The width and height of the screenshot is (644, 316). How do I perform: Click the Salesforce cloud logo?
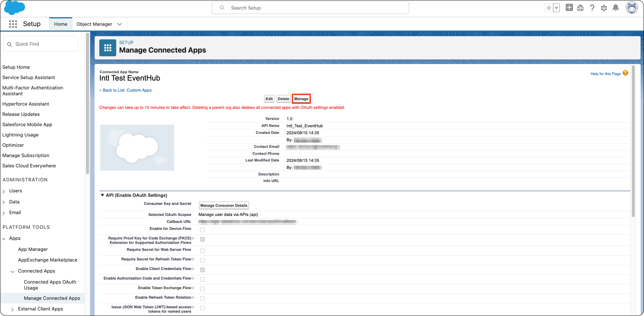15,7
